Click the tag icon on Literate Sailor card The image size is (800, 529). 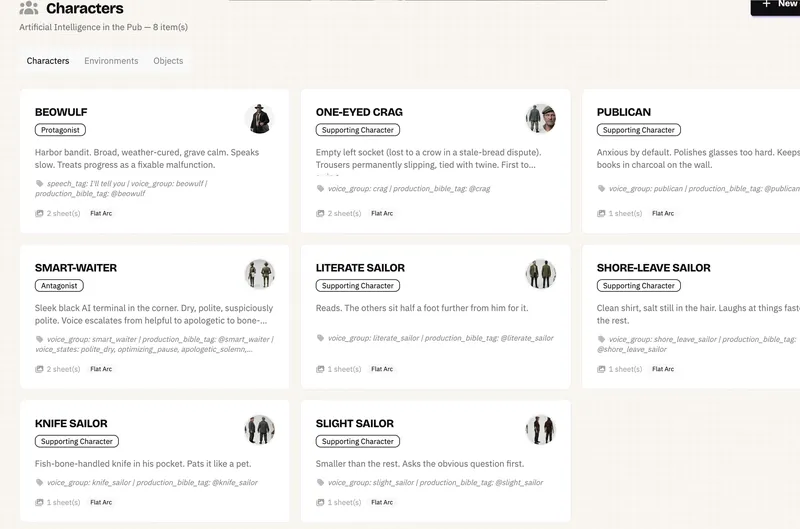pos(320,338)
